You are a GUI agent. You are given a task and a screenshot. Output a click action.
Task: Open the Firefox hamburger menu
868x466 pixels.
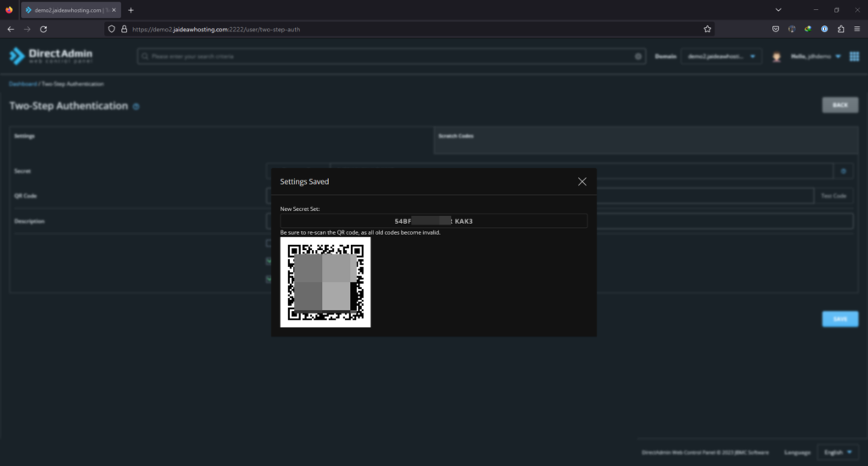857,30
